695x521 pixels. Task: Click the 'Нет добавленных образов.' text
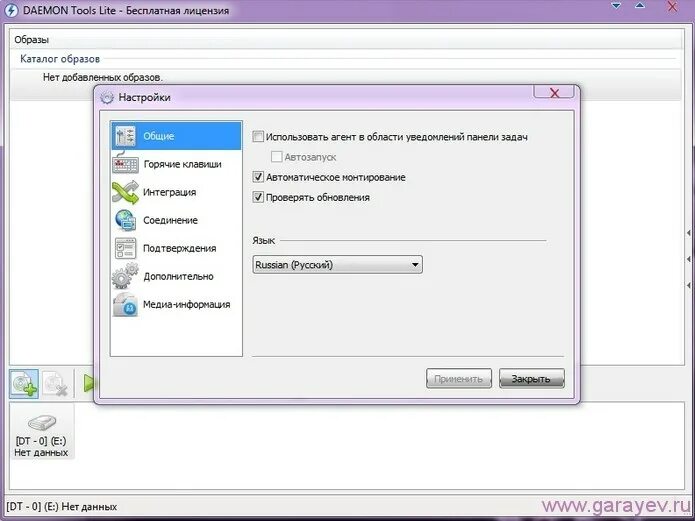tap(103, 77)
